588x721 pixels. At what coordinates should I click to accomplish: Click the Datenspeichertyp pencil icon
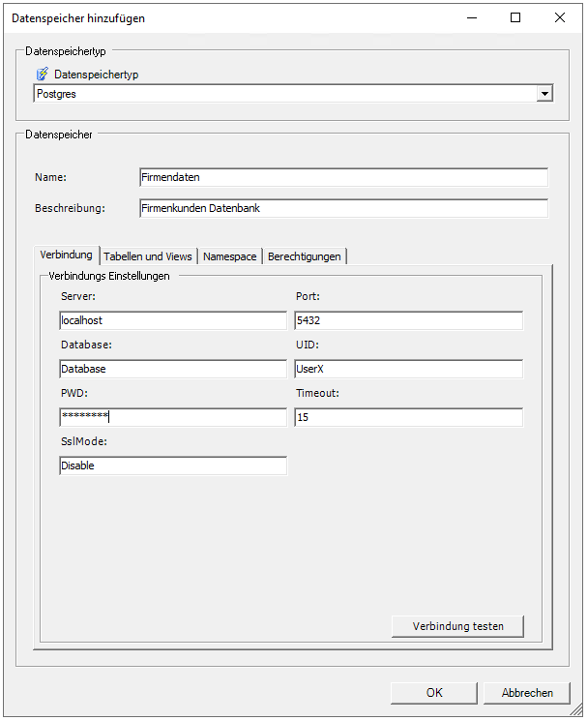[x=43, y=74]
